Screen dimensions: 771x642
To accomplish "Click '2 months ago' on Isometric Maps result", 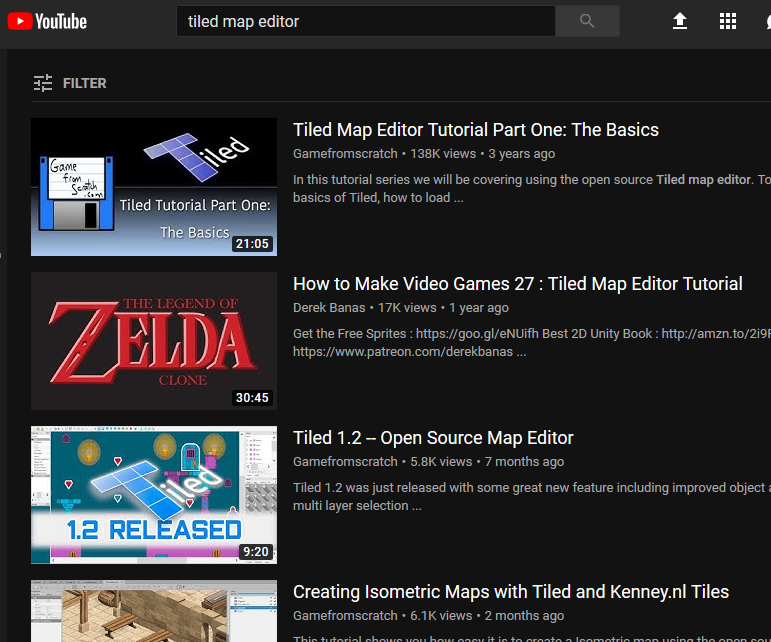I will click(524, 615).
